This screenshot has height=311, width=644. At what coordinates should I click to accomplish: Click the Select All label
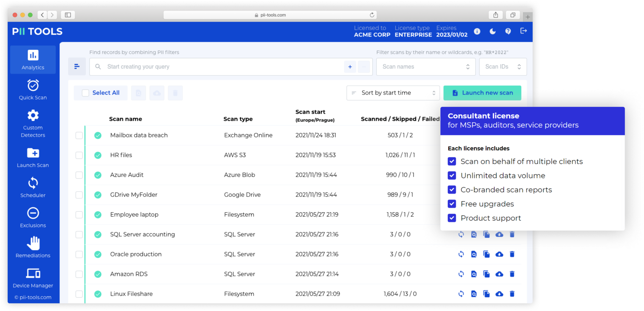click(x=106, y=93)
